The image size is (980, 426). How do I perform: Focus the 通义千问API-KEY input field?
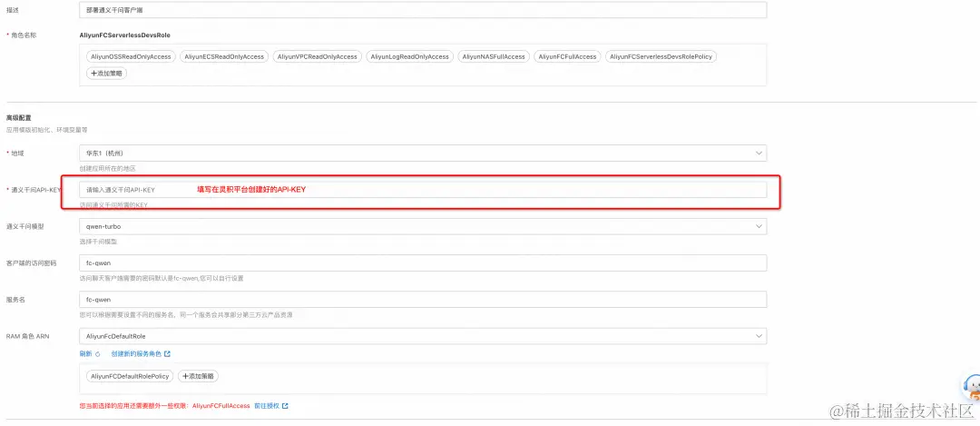[423, 190]
